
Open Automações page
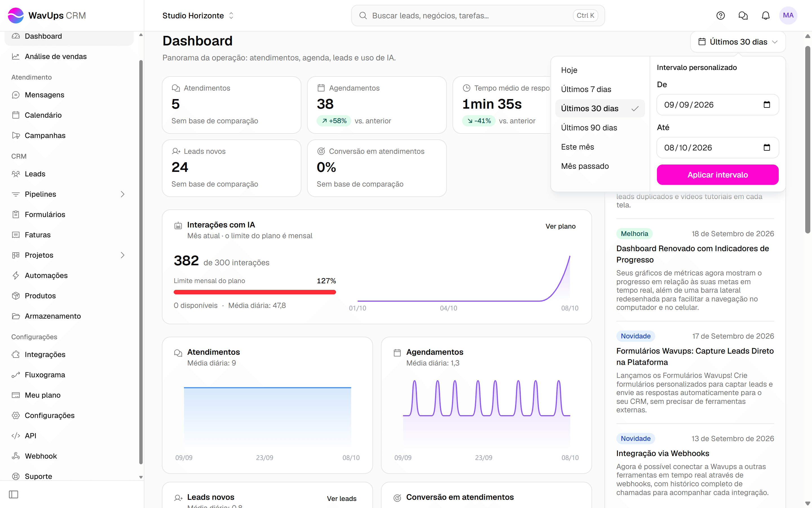point(69,275)
